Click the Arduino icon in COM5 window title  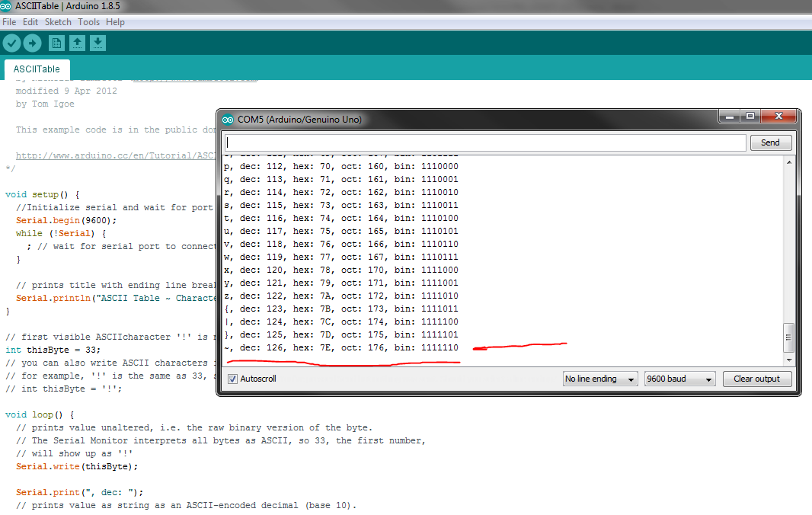point(228,120)
